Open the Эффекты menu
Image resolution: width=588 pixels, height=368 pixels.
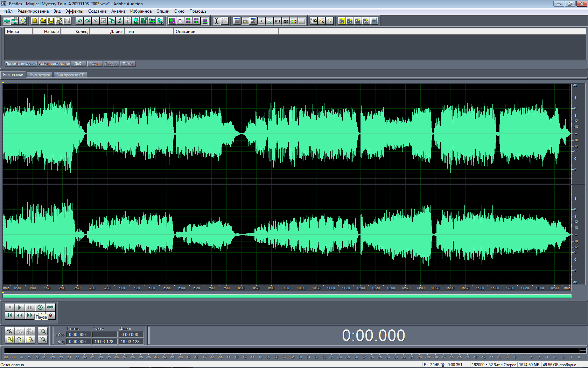[x=74, y=11]
